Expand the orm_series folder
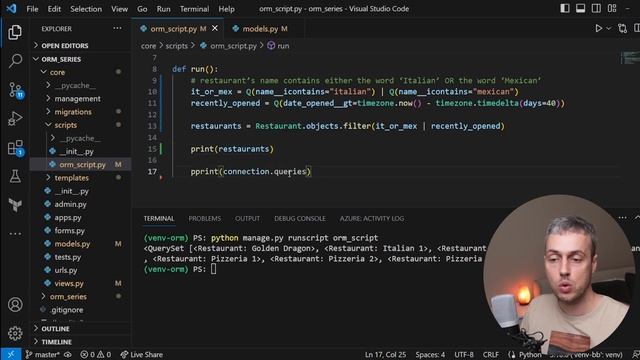640x360 pixels. pos(81,296)
